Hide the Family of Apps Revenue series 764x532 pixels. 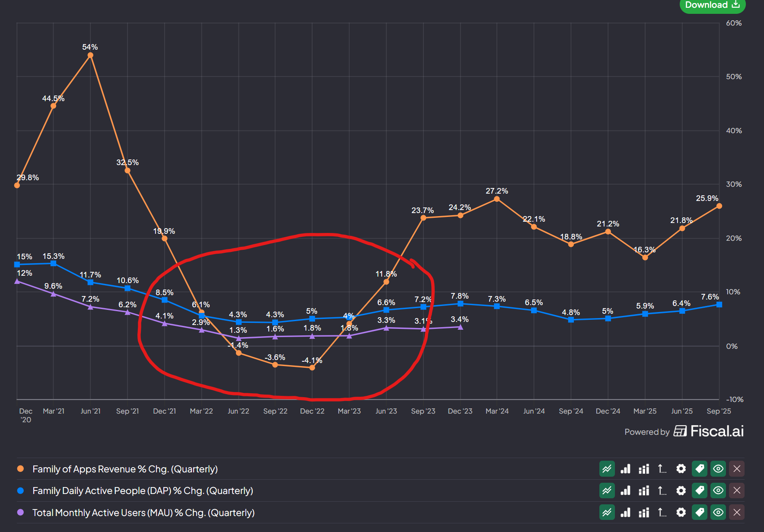718,469
